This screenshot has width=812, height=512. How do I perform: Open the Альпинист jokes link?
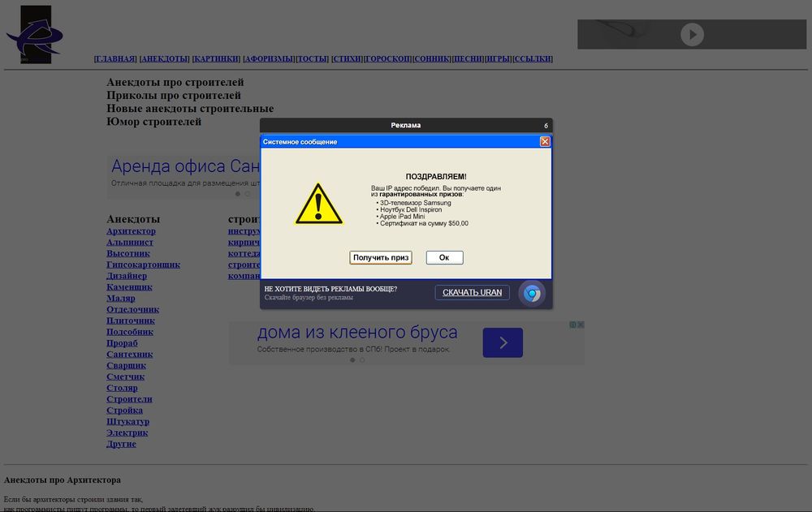point(130,243)
